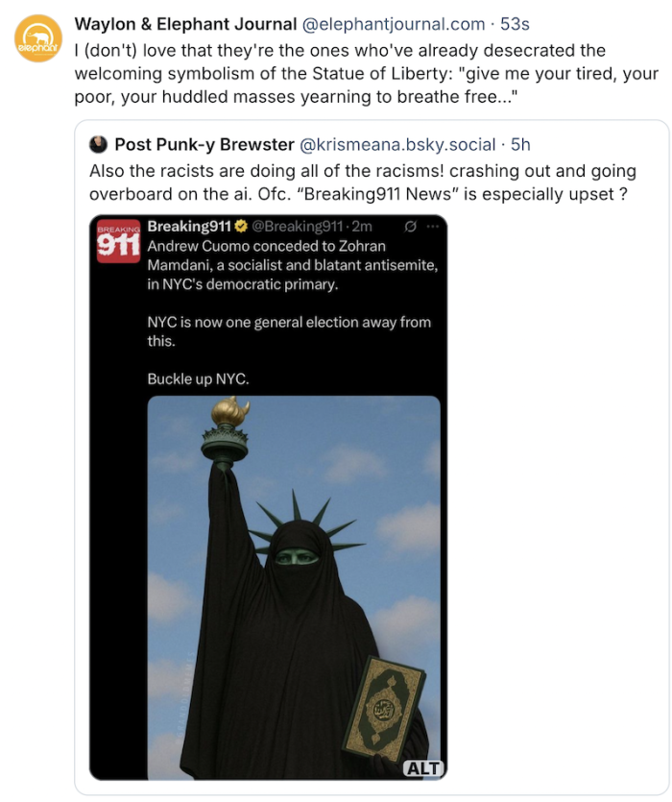
Task: Click Breaking911's gold verified badge
Action: coord(241,226)
